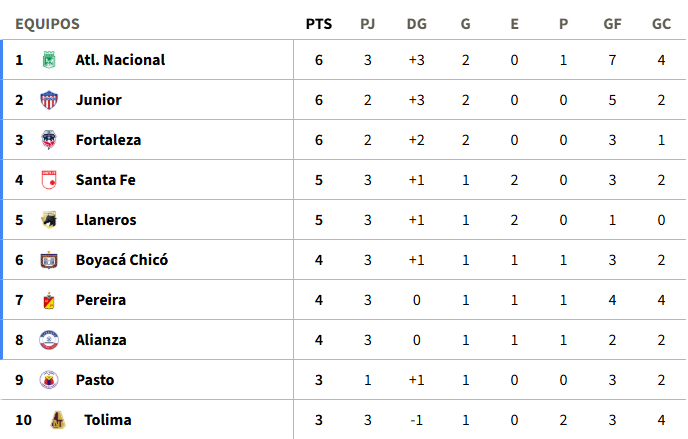Image resolution: width=688 pixels, height=439 pixels.
Task: Click the PJ column header
Action: 368,24
